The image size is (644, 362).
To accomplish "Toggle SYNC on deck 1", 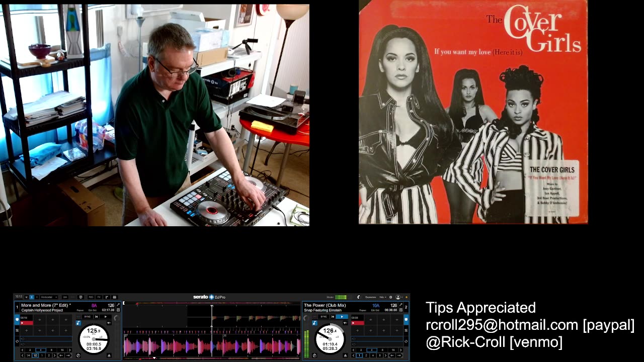I will point(88,317).
